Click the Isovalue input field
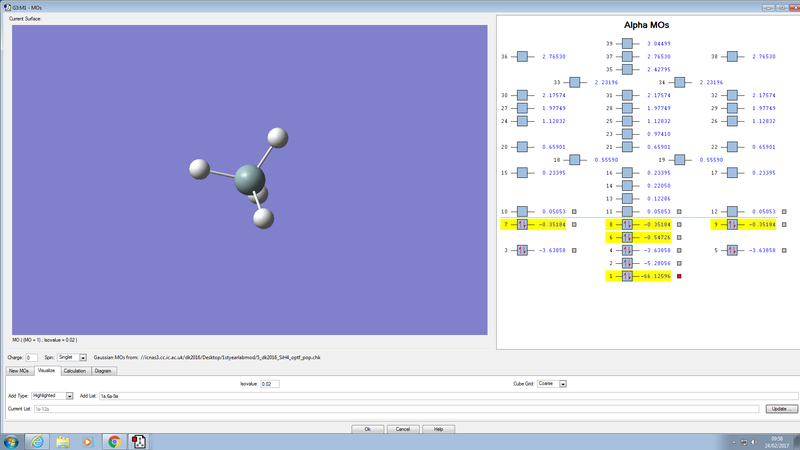The image size is (800, 450). (270, 384)
